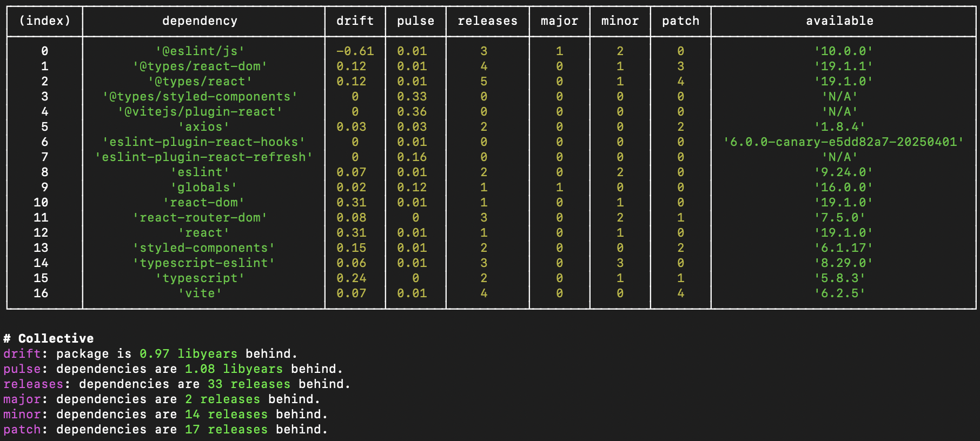This screenshot has width=980, height=441.
Task: Select the 'axios' dependency name
Action: 204,127
